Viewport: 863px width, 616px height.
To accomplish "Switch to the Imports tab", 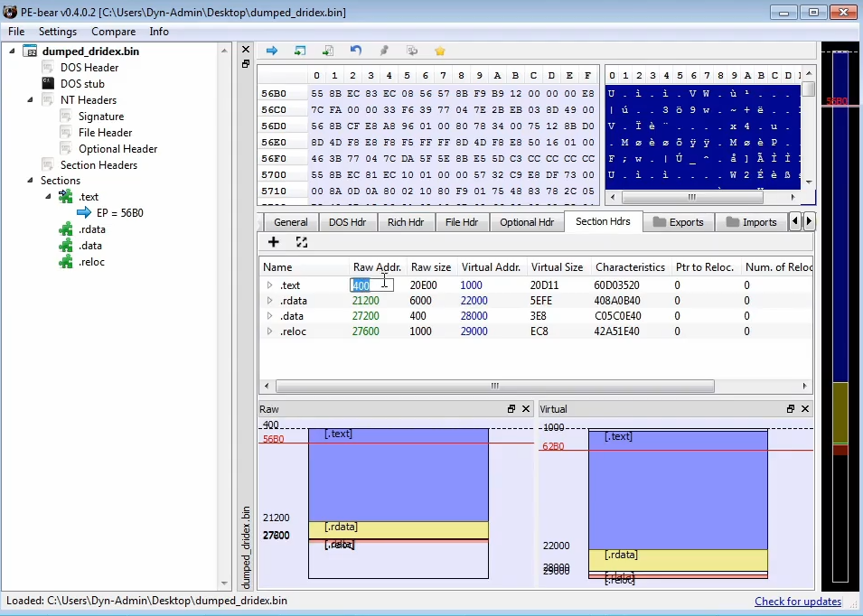I will 752,222.
